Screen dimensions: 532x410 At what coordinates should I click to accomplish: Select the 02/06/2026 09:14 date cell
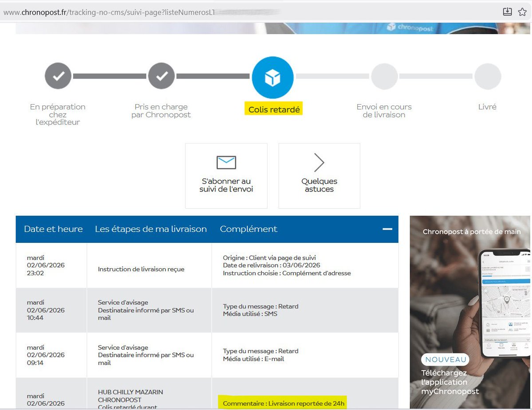[x=51, y=355]
